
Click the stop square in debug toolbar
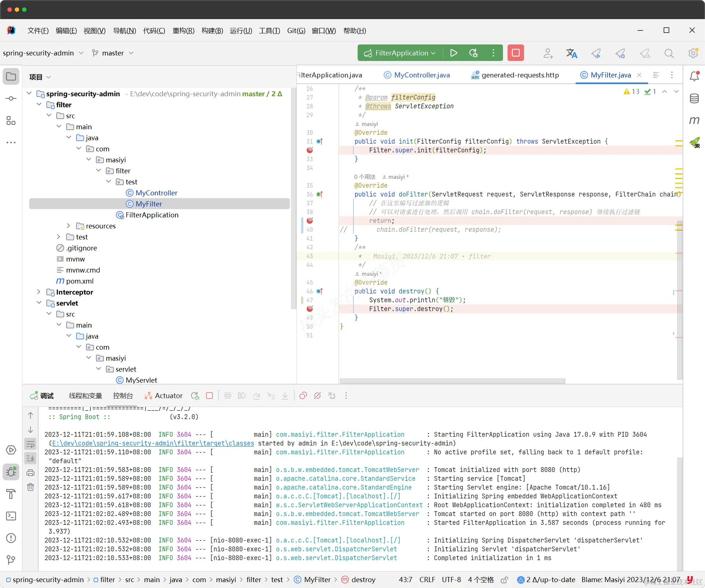click(x=209, y=396)
